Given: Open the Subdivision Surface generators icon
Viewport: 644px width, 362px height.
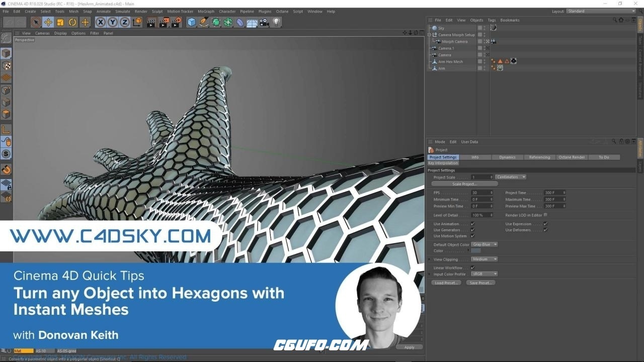Looking at the screenshot, I should [216, 22].
